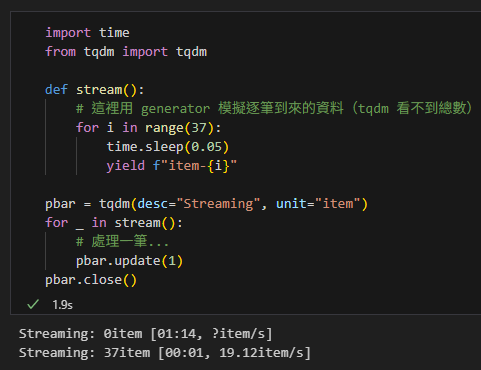This screenshot has width=481, height=370.
Task: Click the 'time.sleep(0.05)' line
Action: 168,147
